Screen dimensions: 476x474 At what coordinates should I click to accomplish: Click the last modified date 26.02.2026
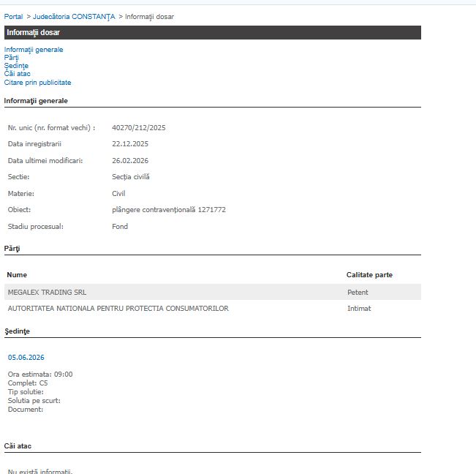pyautogui.click(x=130, y=161)
